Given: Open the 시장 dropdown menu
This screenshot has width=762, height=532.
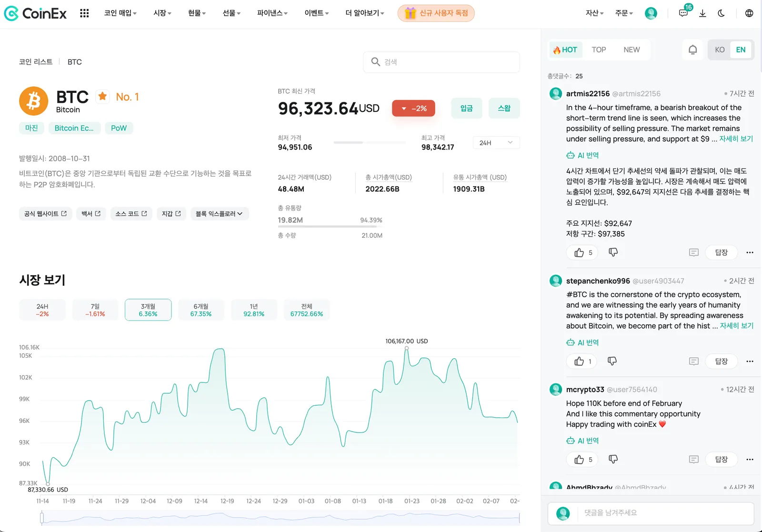Looking at the screenshot, I should click(162, 13).
